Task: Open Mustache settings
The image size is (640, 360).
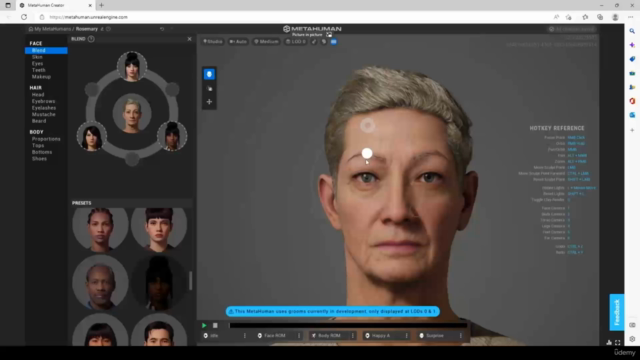Action: [x=44, y=114]
